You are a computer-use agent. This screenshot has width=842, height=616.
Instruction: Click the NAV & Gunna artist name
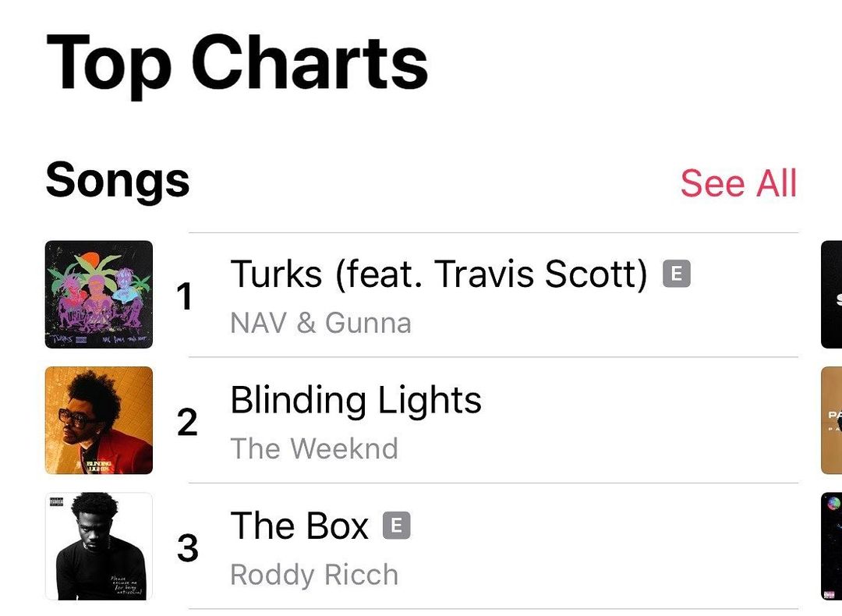[x=320, y=323]
